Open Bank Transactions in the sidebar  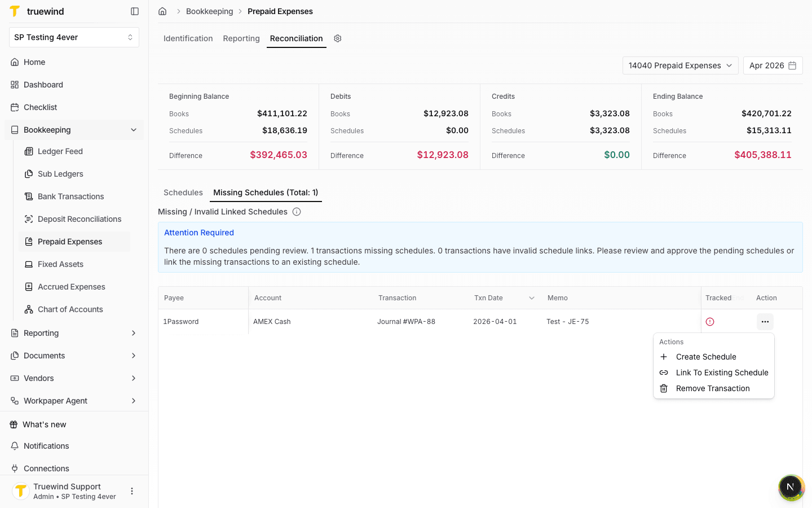74,196
